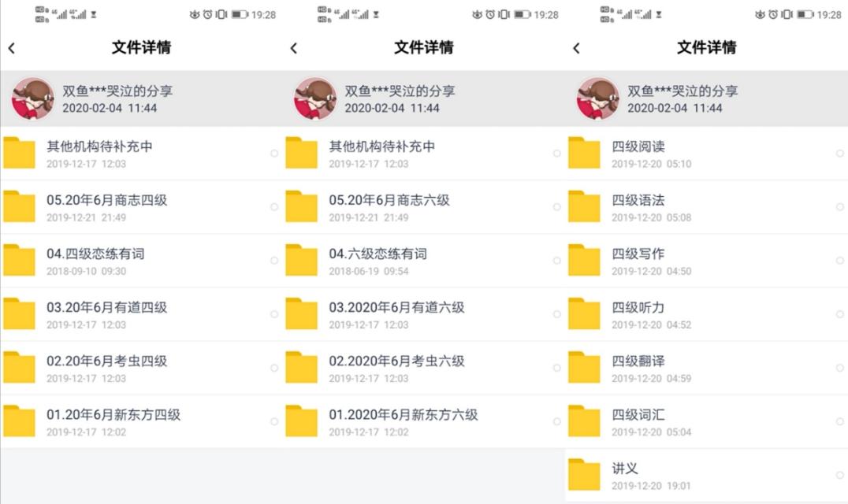Screen dimensions: 848x504
Task: Select the folder icon for 02.2020年6月考虫六级
Action: click(x=302, y=368)
